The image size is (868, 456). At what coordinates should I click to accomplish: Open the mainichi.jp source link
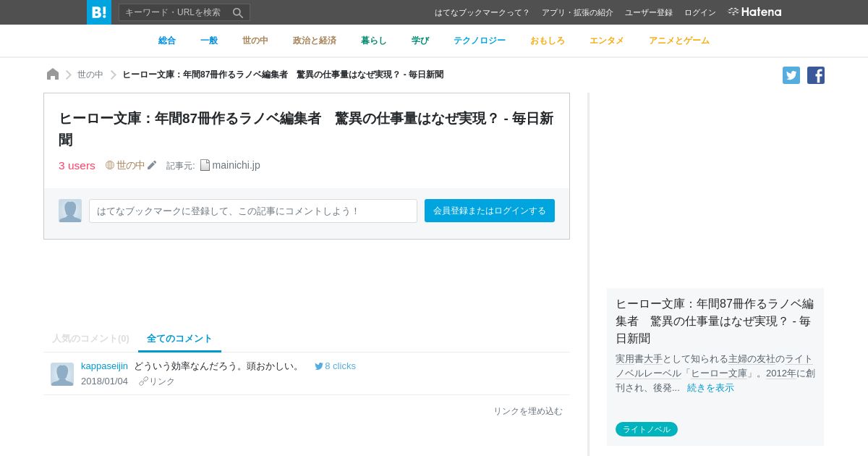coord(236,165)
